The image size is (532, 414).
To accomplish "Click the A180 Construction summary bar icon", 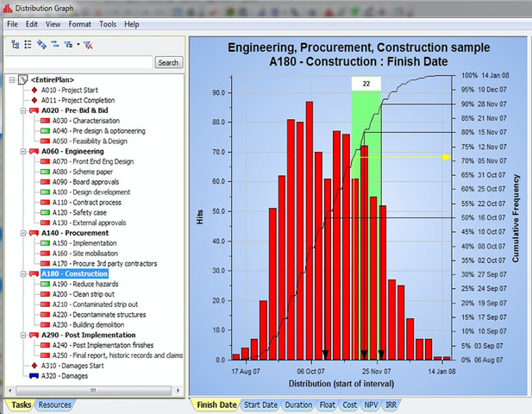I will [34, 274].
